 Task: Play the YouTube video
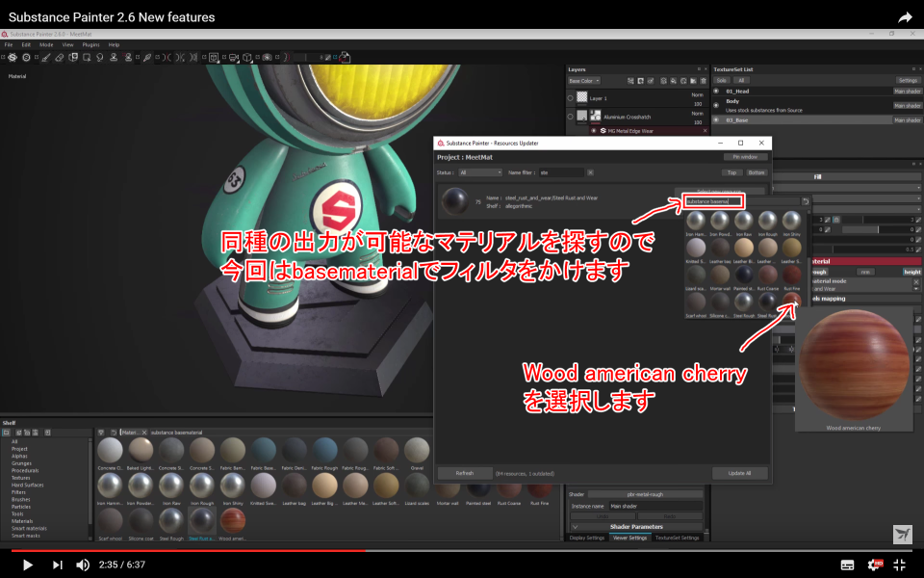point(27,565)
